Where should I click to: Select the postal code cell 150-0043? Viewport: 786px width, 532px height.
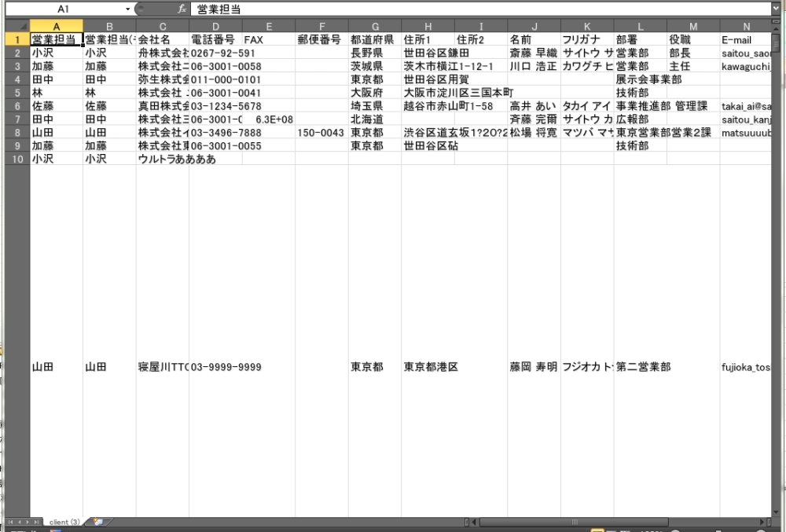click(x=321, y=133)
